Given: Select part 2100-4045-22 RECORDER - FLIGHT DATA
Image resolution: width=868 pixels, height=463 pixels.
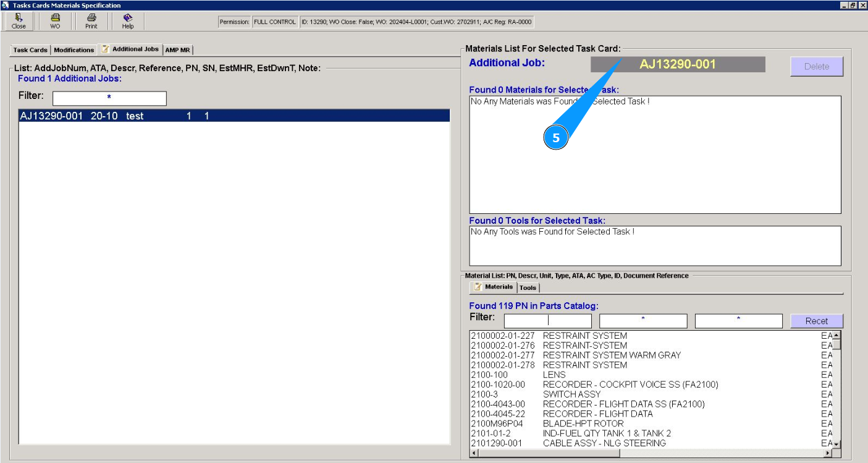Looking at the screenshot, I should [651, 414].
